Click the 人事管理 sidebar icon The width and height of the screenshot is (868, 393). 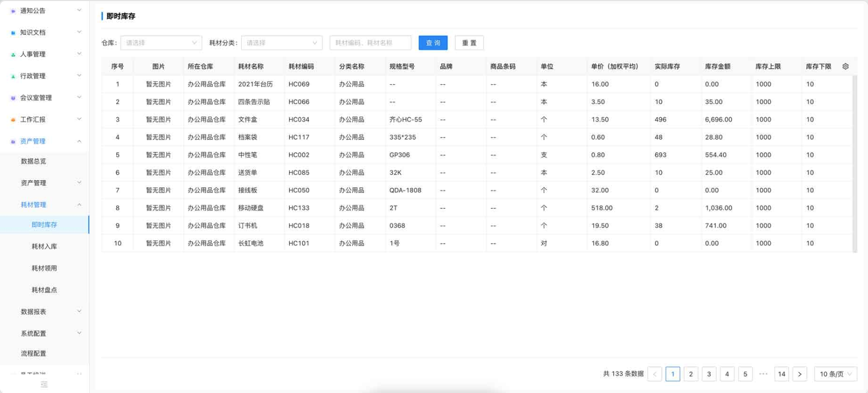coord(13,54)
